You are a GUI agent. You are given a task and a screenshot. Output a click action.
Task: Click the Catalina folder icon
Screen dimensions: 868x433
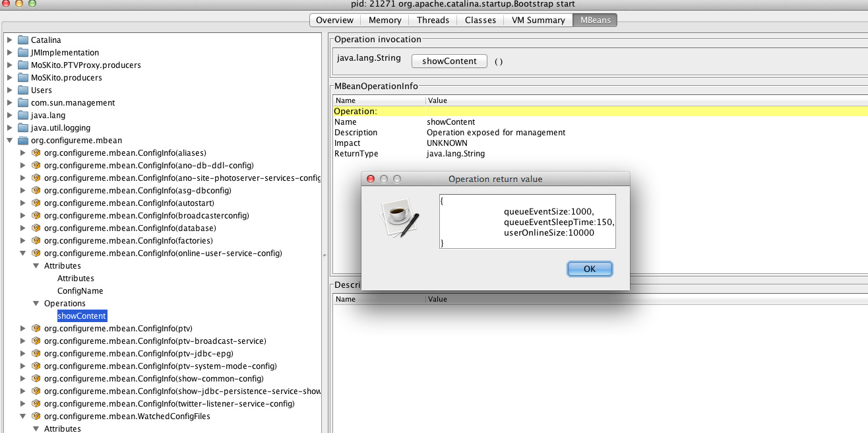(23, 40)
